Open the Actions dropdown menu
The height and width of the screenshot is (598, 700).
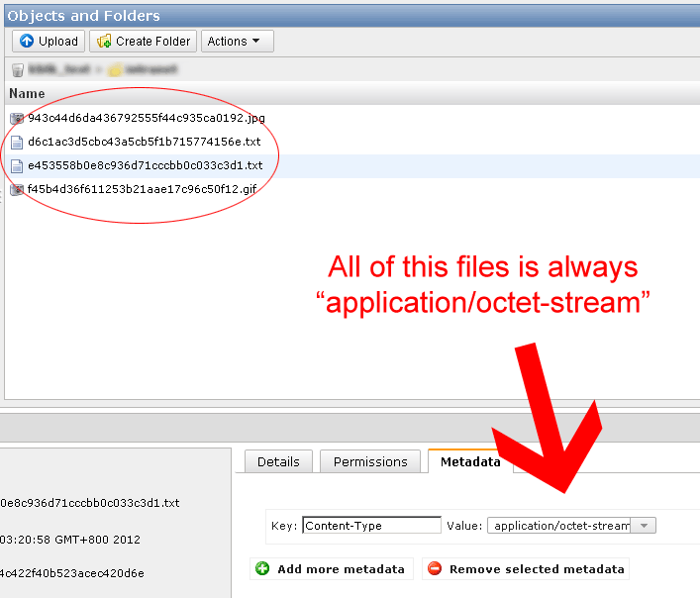pyautogui.click(x=237, y=41)
